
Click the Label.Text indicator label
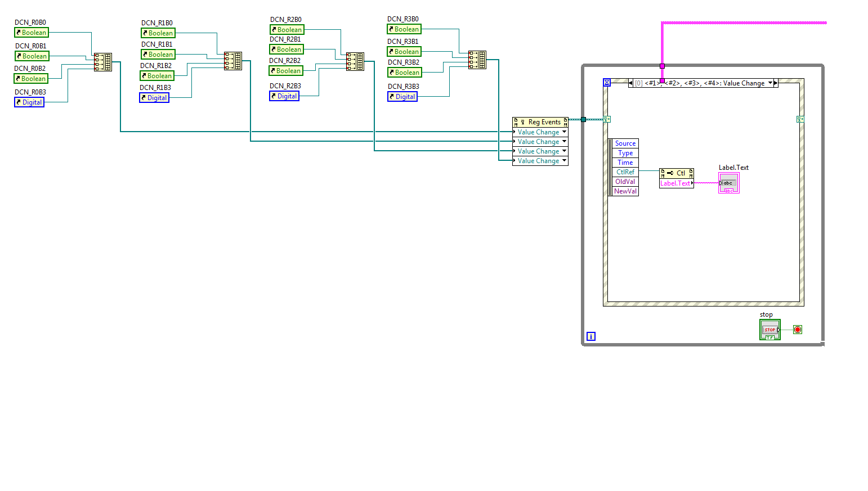(733, 168)
